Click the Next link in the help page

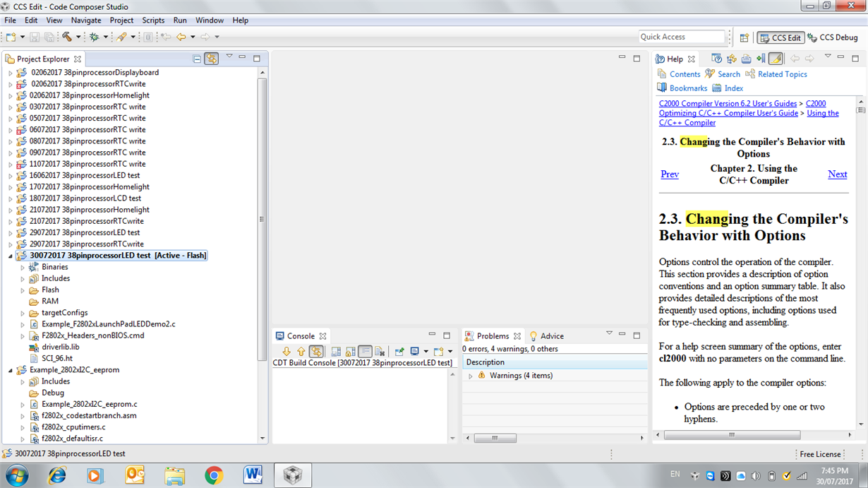tap(837, 174)
